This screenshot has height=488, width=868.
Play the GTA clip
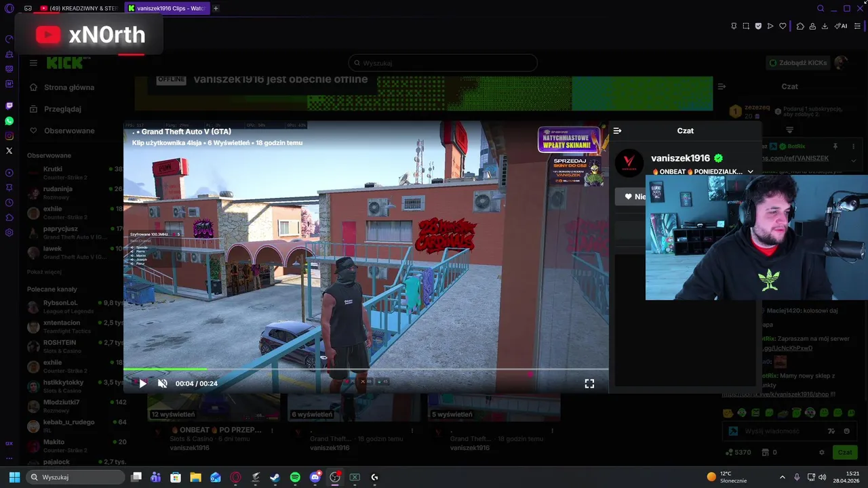tap(142, 384)
